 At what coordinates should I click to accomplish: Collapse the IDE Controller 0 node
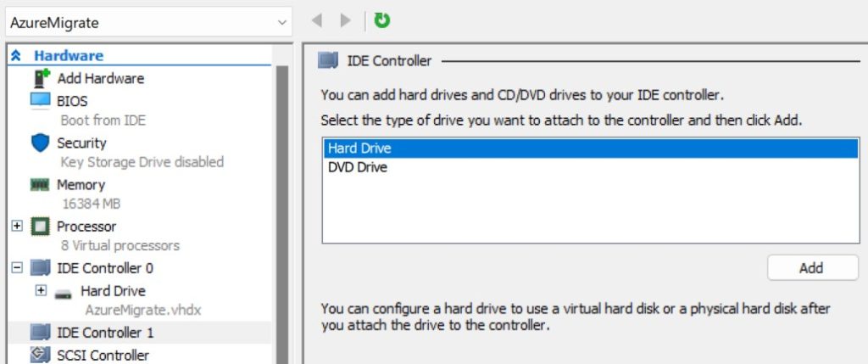coord(17,268)
